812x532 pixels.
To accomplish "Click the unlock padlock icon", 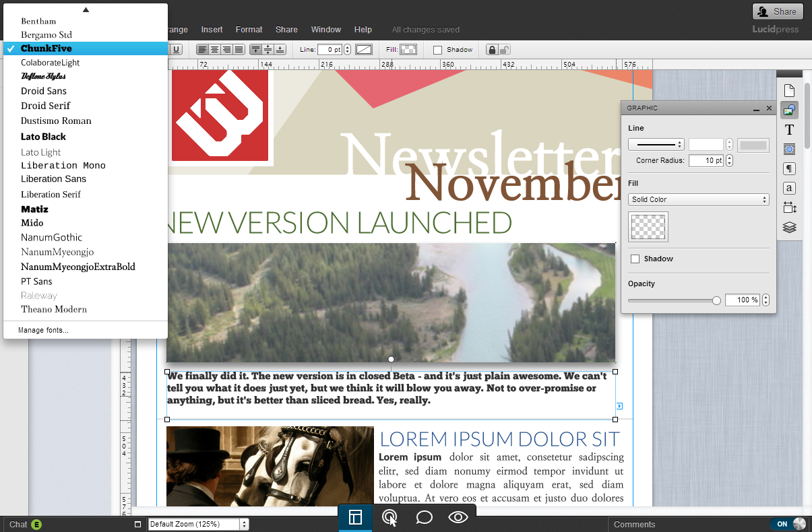I will [x=504, y=49].
